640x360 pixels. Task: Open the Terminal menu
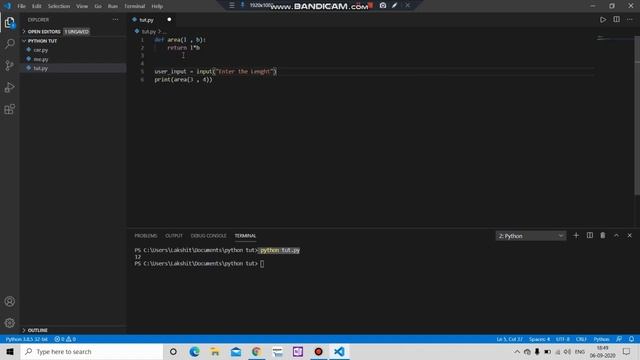[135, 6]
